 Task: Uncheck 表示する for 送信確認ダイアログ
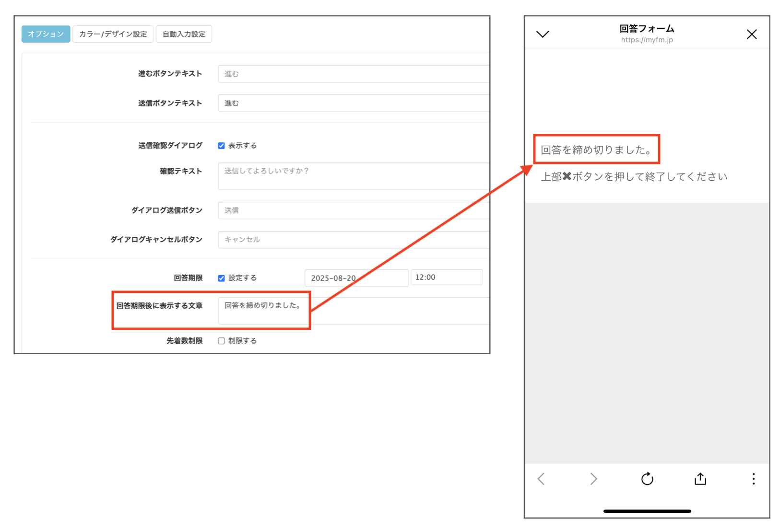(221, 145)
